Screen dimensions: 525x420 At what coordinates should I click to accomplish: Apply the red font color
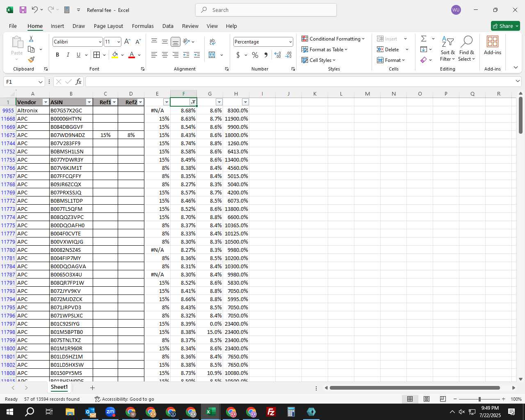(x=132, y=55)
